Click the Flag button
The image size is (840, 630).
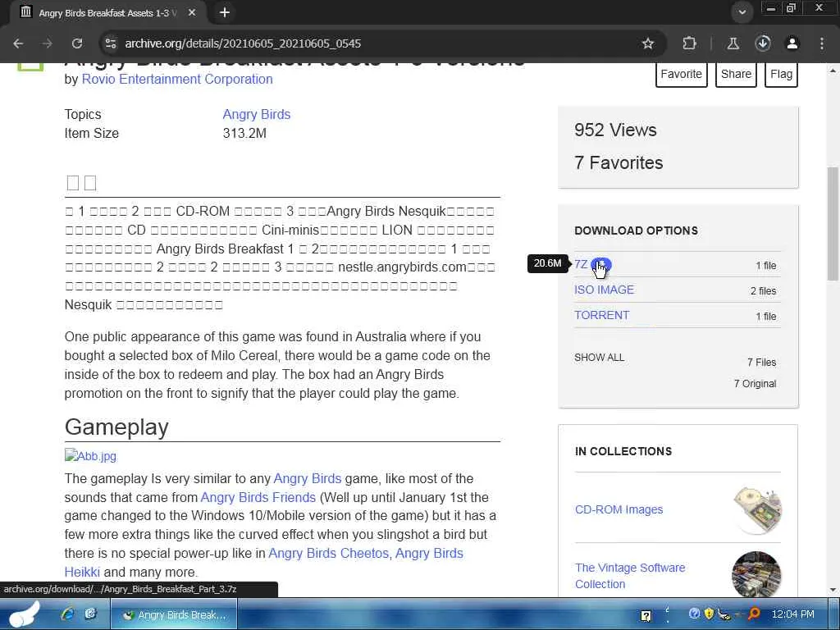(x=781, y=74)
